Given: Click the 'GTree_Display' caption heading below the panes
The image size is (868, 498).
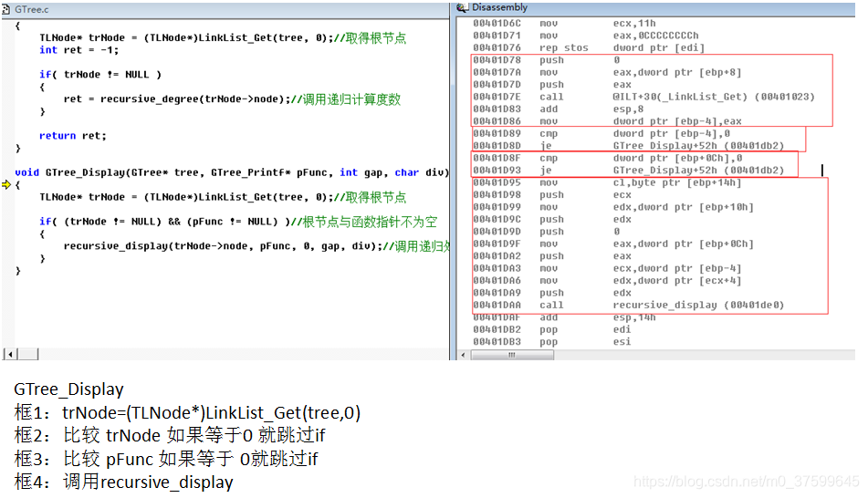Looking at the screenshot, I should pyautogui.click(x=68, y=389).
